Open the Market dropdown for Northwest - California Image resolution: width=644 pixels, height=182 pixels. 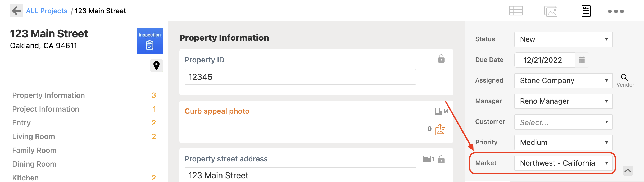pos(563,163)
